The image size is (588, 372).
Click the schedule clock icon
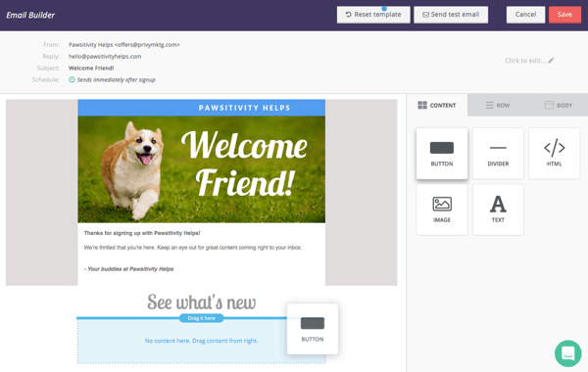[x=72, y=79]
